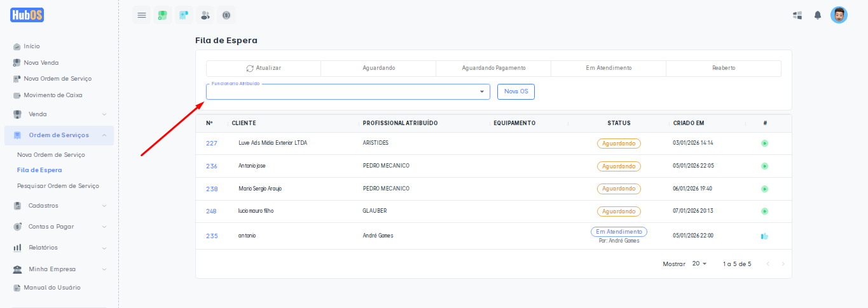The height and width of the screenshot is (308, 868).
Task: Open the blue receipt shortcut icon
Action: (184, 15)
